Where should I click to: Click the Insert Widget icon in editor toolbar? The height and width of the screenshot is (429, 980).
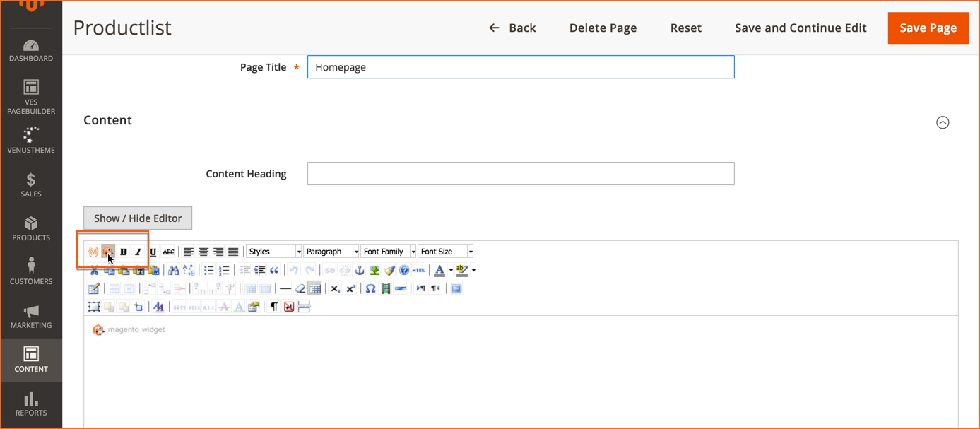tap(107, 252)
